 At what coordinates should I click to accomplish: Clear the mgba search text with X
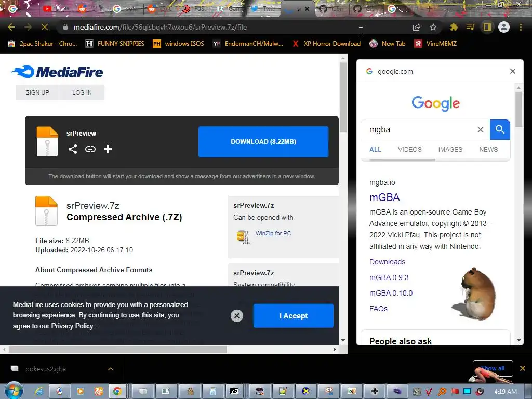click(481, 129)
